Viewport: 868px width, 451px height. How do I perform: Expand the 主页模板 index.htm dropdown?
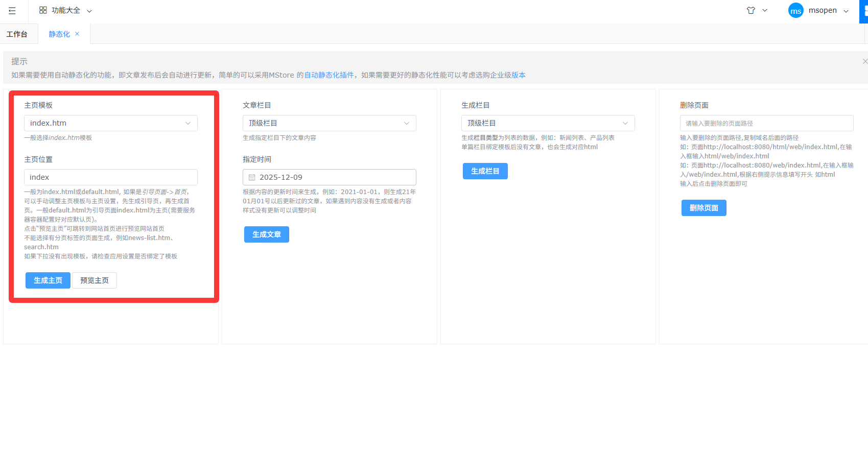(x=111, y=123)
